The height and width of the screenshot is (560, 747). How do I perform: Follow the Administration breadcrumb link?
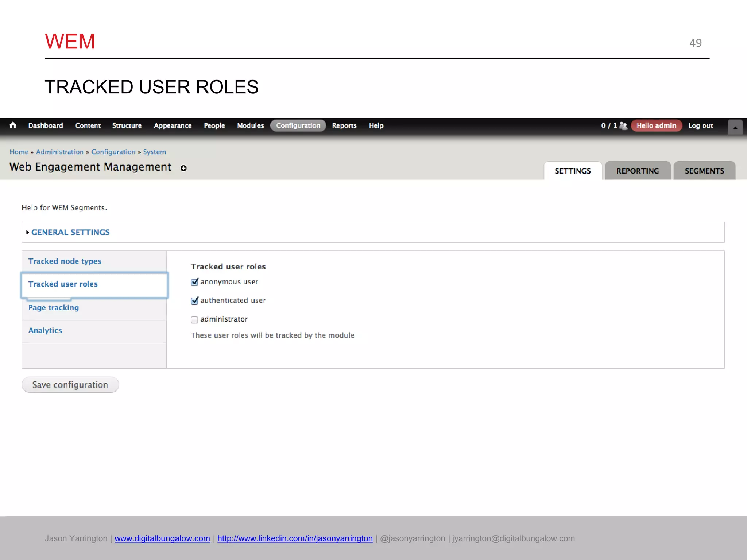click(60, 152)
